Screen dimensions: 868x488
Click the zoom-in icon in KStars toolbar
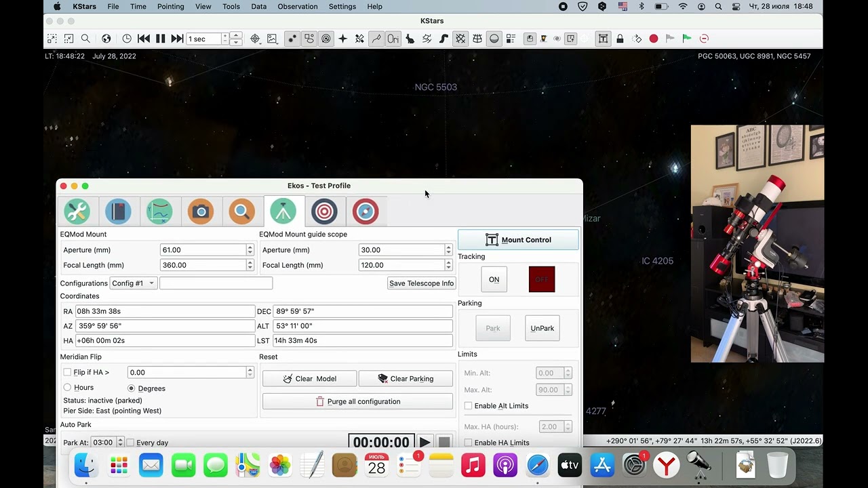point(52,39)
